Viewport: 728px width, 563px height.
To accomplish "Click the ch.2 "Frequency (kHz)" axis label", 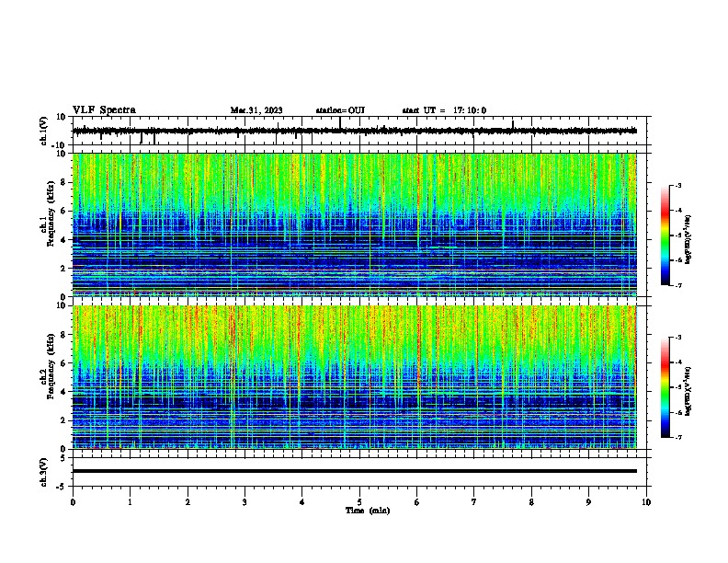I will click(x=51, y=366).
